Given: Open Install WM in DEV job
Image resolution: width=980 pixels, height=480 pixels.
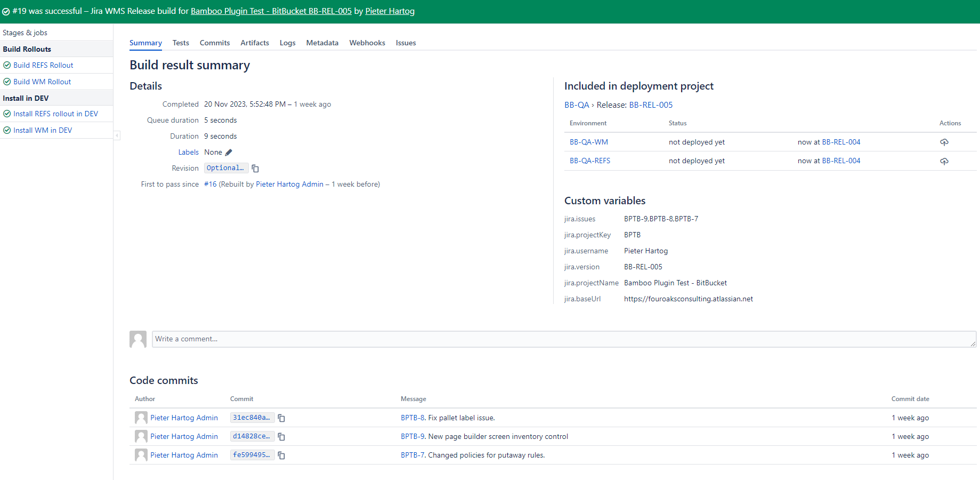Looking at the screenshot, I should coord(43,130).
